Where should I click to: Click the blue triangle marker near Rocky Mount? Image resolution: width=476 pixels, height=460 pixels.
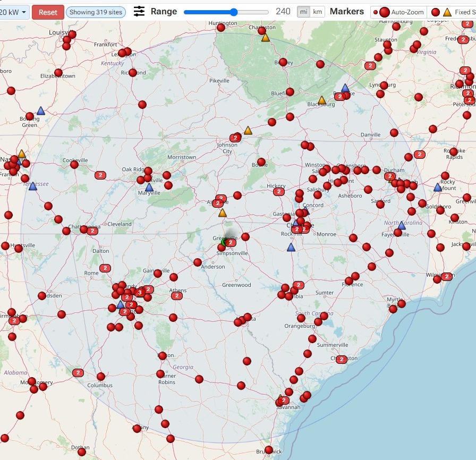coord(437,187)
